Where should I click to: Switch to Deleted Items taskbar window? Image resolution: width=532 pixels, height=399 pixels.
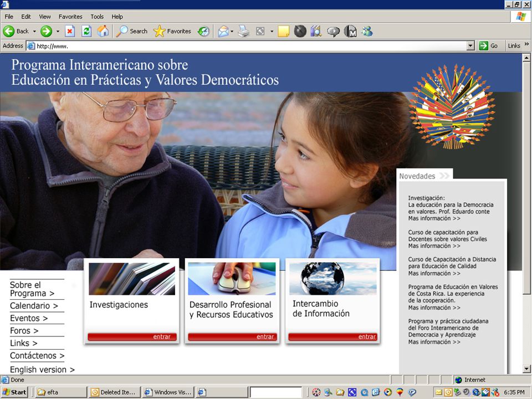pos(114,392)
